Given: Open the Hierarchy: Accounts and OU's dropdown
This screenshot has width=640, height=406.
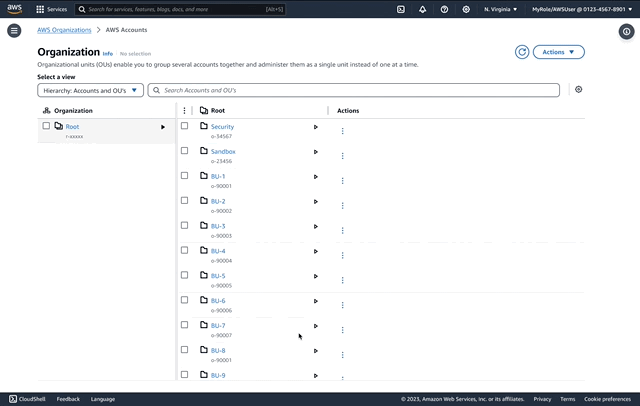Looking at the screenshot, I should click(x=90, y=90).
